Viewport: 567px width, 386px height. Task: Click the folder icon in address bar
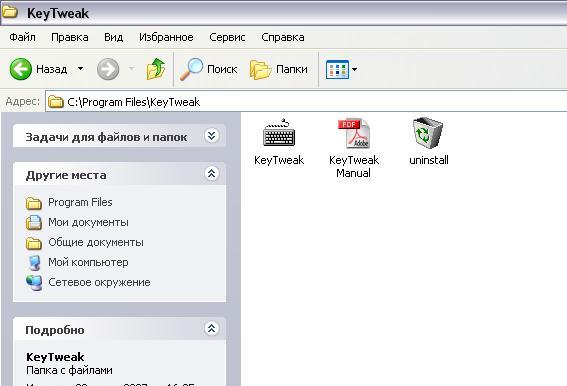[56, 102]
